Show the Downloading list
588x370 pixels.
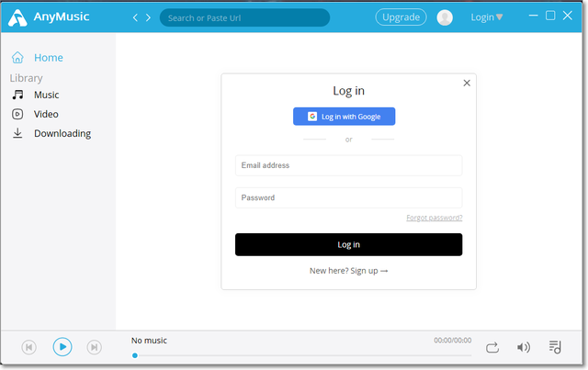(62, 133)
